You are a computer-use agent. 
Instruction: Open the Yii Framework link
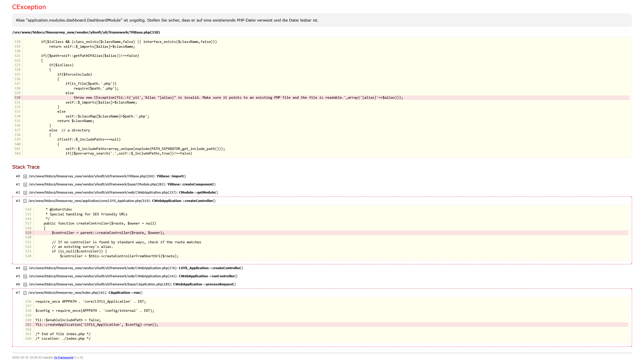63,357
